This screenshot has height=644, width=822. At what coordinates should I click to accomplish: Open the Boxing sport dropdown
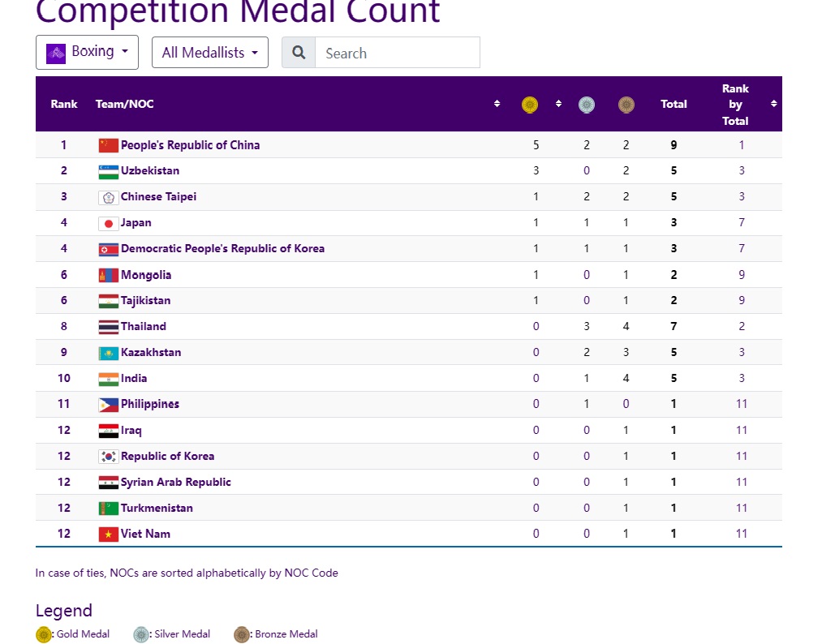tap(88, 52)
